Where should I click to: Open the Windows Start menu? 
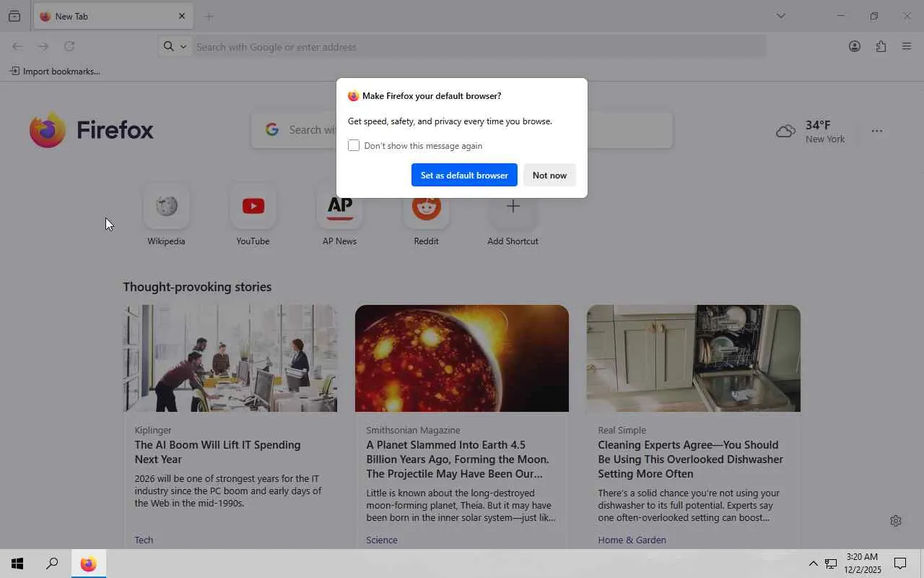pos(17,564)
